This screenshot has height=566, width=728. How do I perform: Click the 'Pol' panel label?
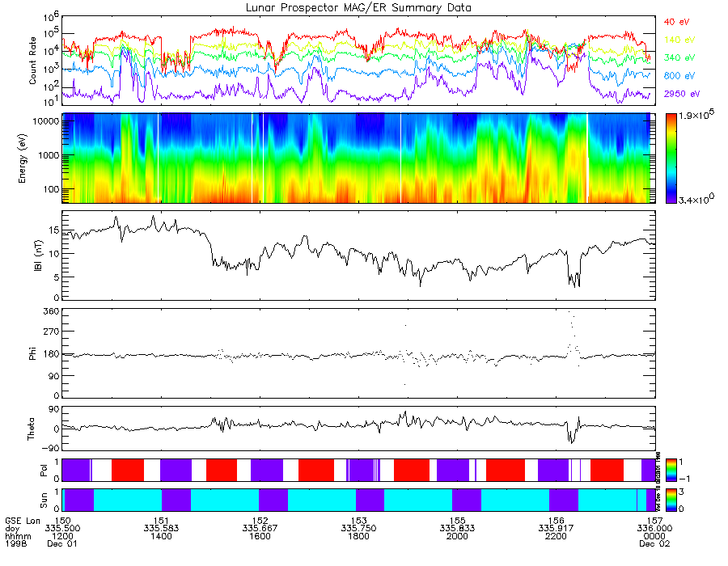coord(44,471)
